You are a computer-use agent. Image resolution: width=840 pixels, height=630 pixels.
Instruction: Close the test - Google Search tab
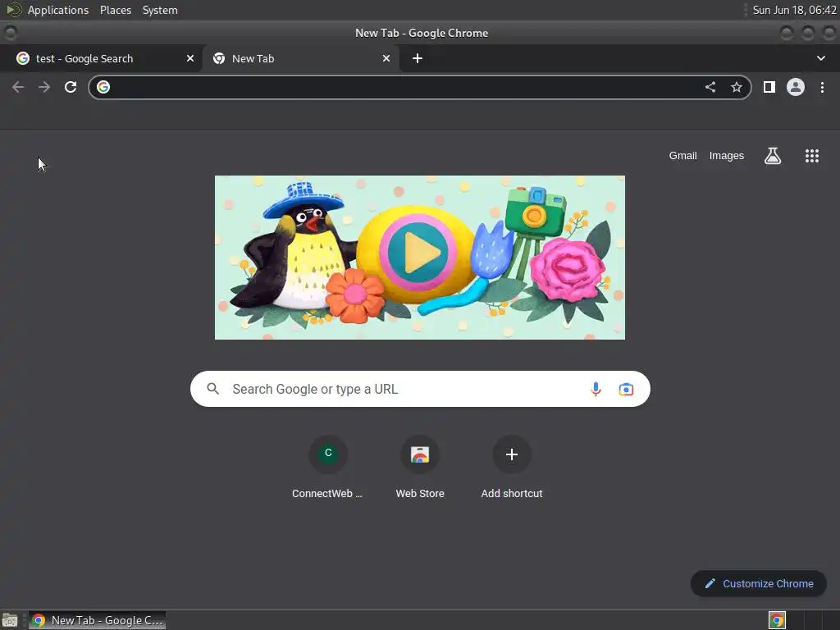tap(190, 58)
